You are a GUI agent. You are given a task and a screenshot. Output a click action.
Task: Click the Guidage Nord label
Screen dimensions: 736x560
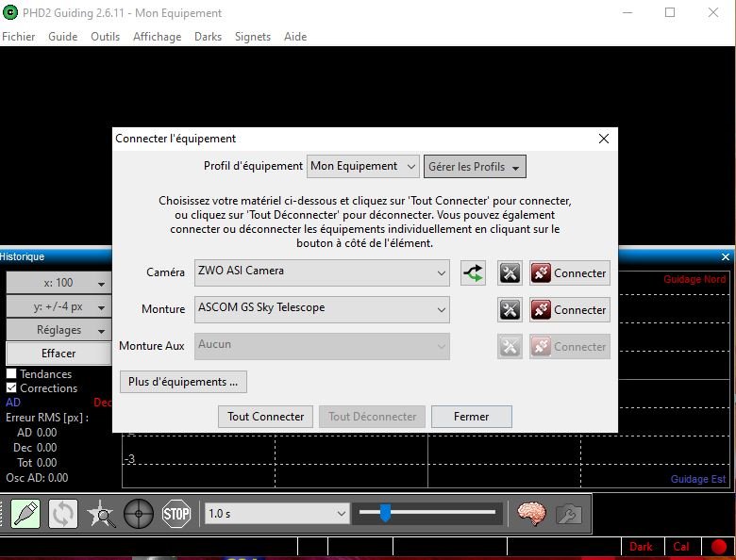pyautogui.click(x=694, y=280)
